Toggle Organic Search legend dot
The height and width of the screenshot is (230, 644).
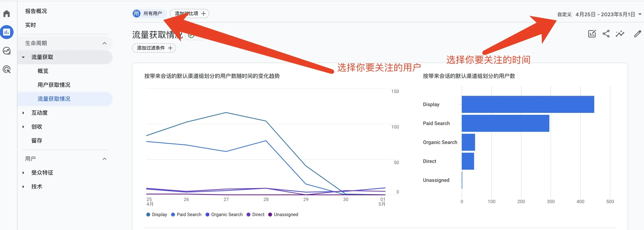208,214
